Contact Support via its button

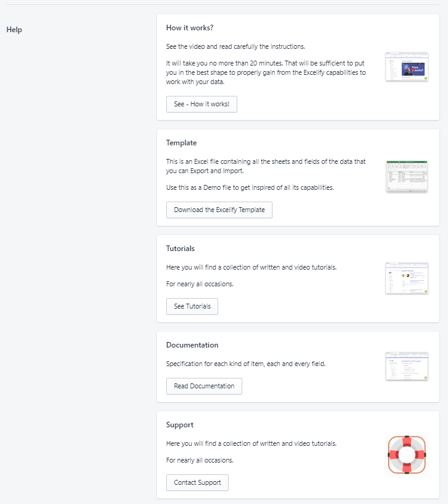coord(197,482)
